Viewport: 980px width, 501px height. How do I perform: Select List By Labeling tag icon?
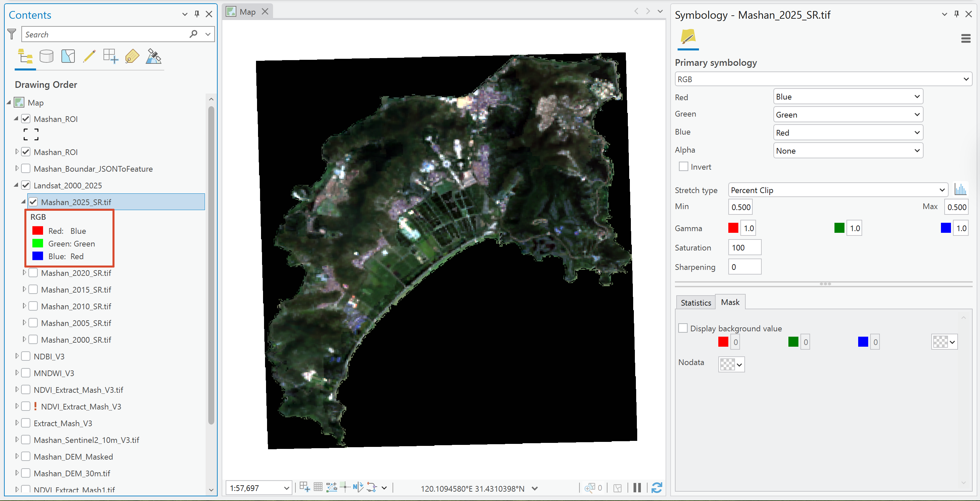tap(132, 56)
